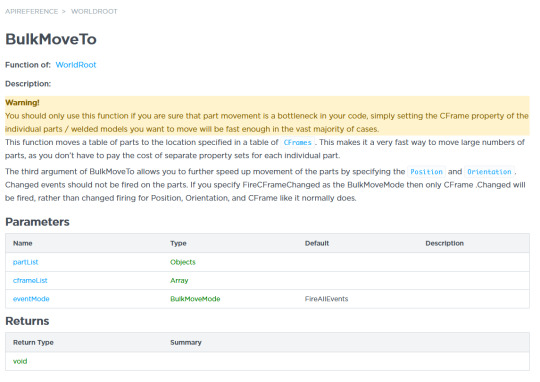Click the Position inline code link

click(426, 172)
